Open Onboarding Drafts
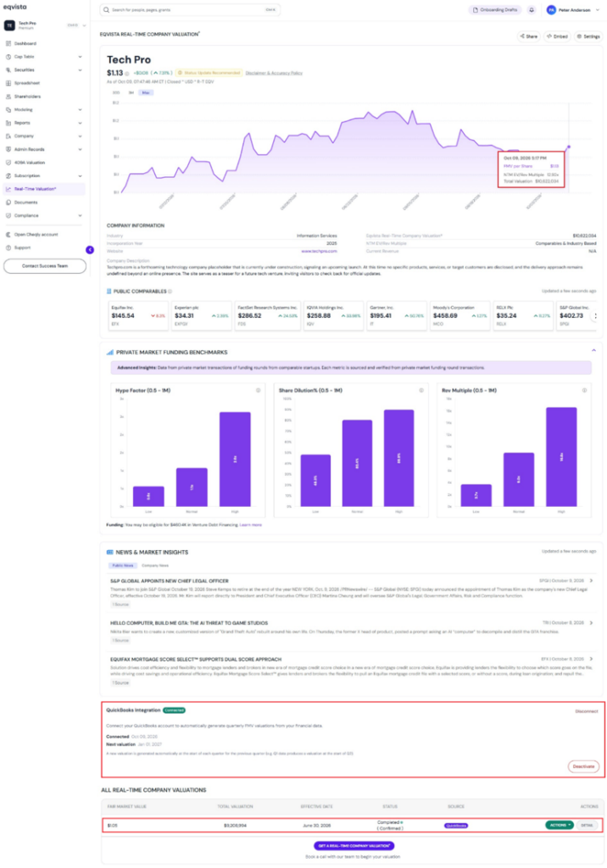Viewport: 607px width, 868px height. [494, 10]
